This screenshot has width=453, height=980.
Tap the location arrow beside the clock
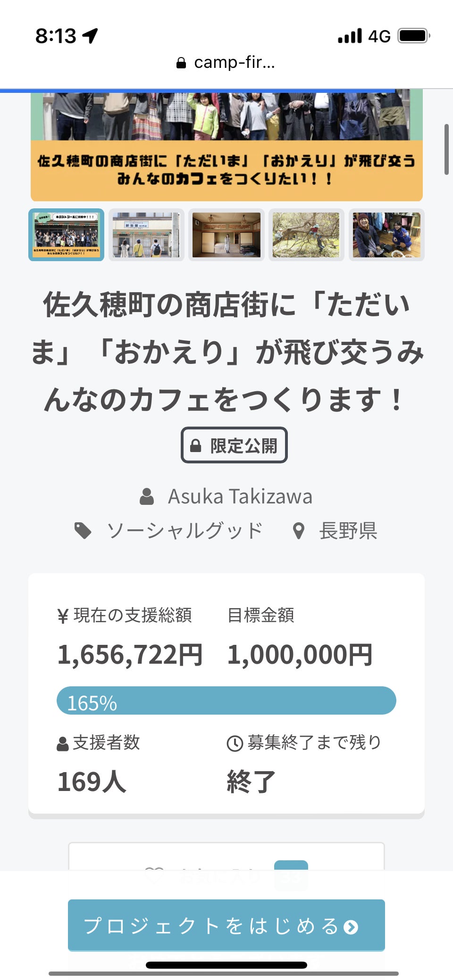click(91, 35)
